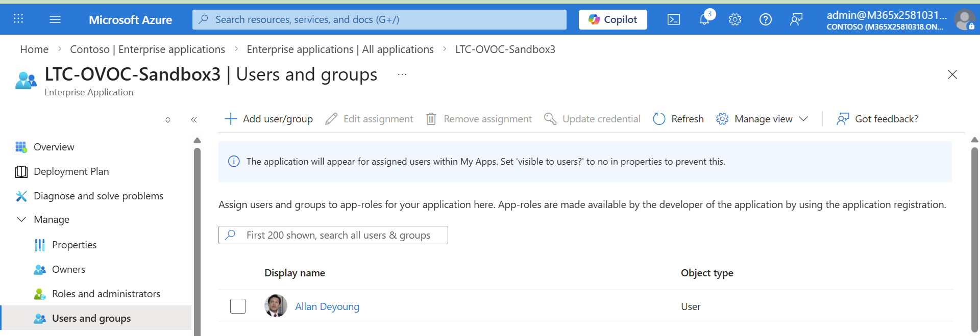The width and height of the screenshot is (980, 336).
Task: Select the Allan Deyoung row checkbox
Action: click(x=238, y=306)
